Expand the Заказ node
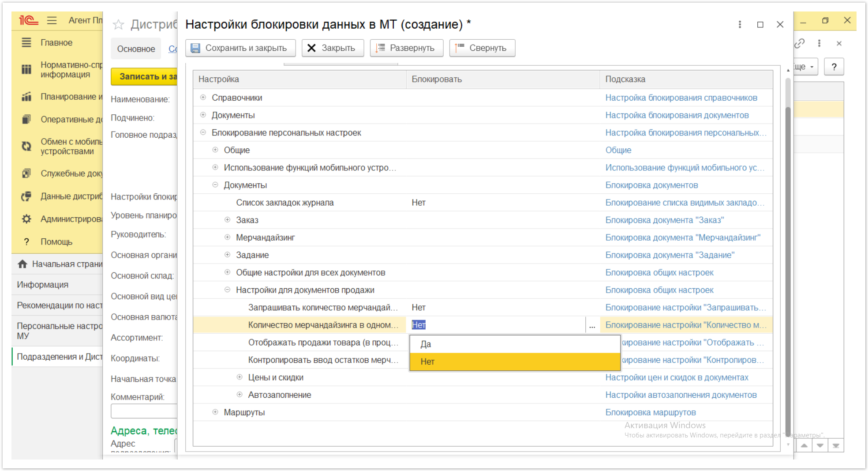The width and height of the screenshot is (868, 471). click(228, 220)
